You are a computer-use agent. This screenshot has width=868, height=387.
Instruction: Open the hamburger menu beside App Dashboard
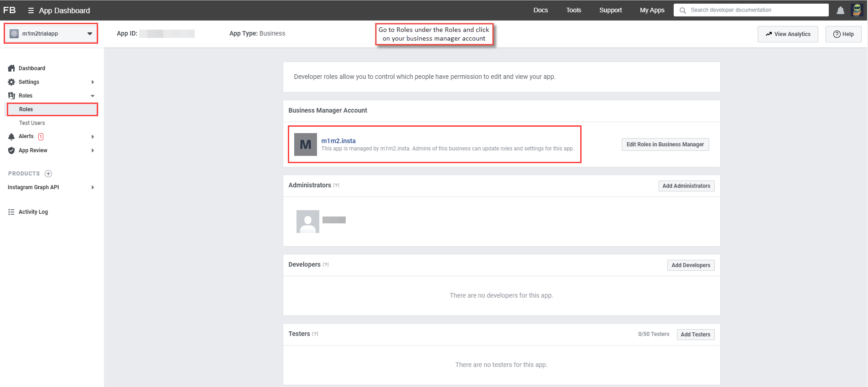coord(31,10)
